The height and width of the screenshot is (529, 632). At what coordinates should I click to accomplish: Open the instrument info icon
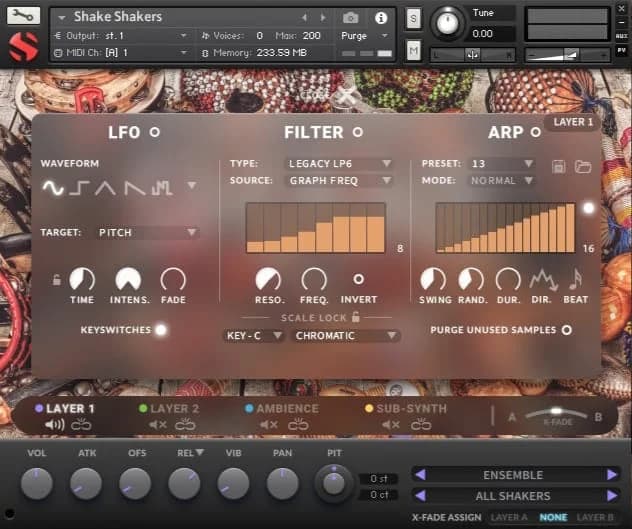pos(381,17)
